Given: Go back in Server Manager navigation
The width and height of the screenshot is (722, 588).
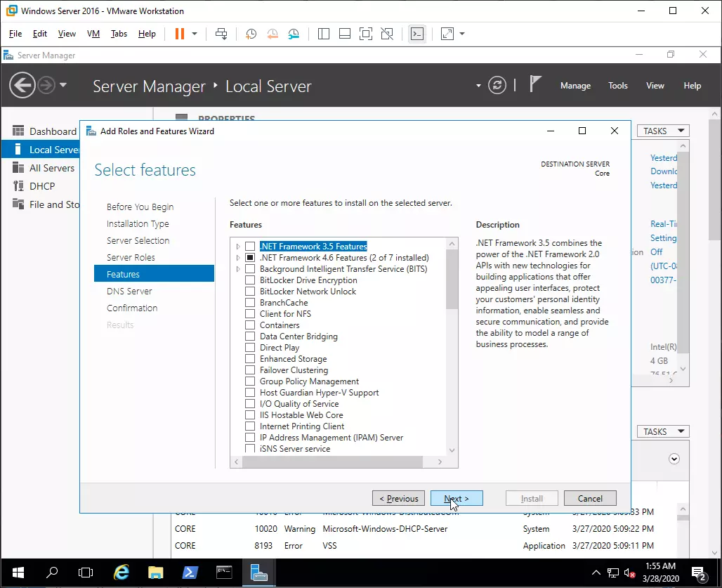Looking at the screenshot, I should pyautogui.click(x=22, y=85).
